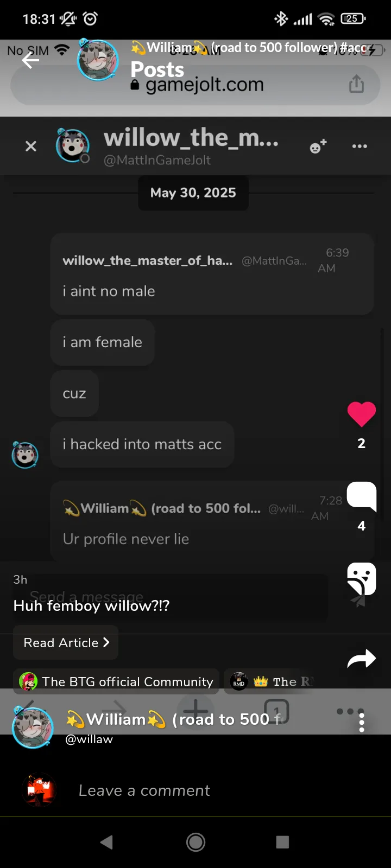Go back with the top-left arrow

(x=30, y=60)
